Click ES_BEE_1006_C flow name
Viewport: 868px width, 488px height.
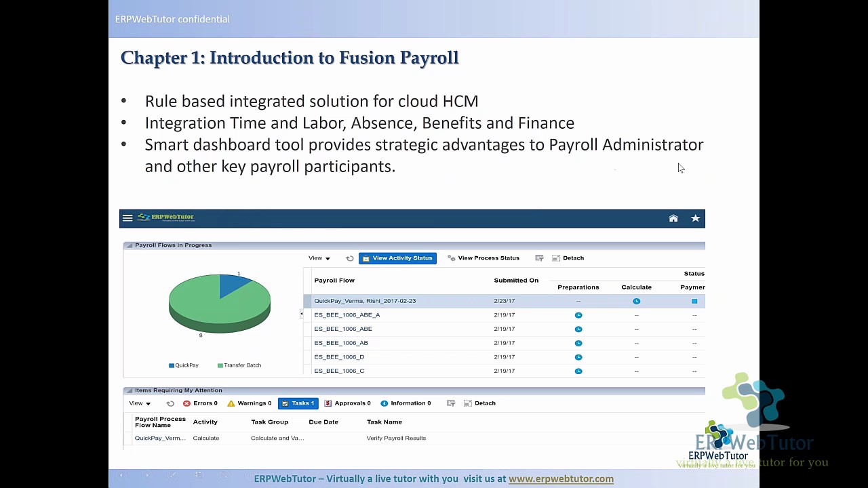point(339,371)
